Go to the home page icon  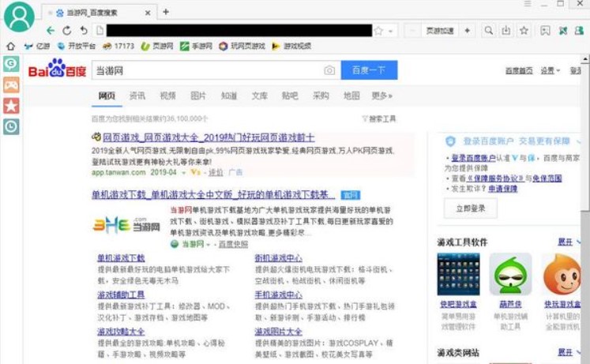(10, 46)
